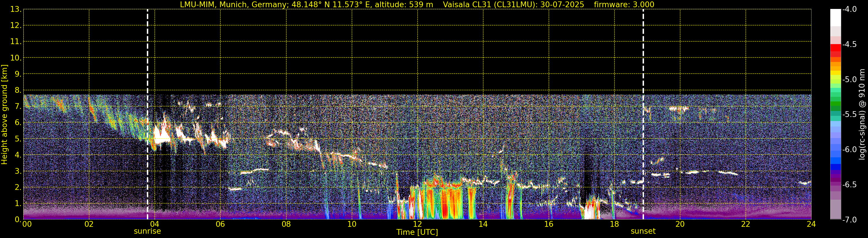Click the instrument label 'Vaisala CL31 (CL31LMU): 30-07-2025'

[x=513, y=5]
